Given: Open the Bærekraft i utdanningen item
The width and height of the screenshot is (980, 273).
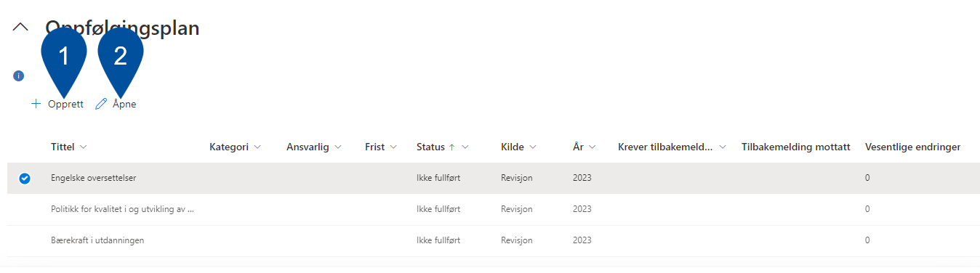Looking at the screenshot, I should [x=97, y=240].
